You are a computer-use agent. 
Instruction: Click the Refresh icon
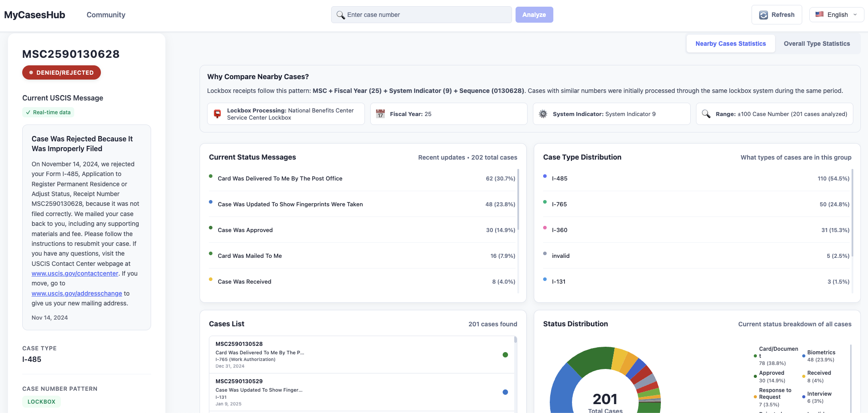point(763,15)
